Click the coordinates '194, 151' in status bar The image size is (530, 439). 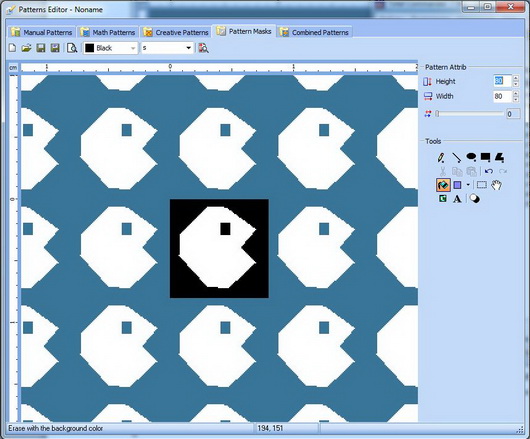270,428
